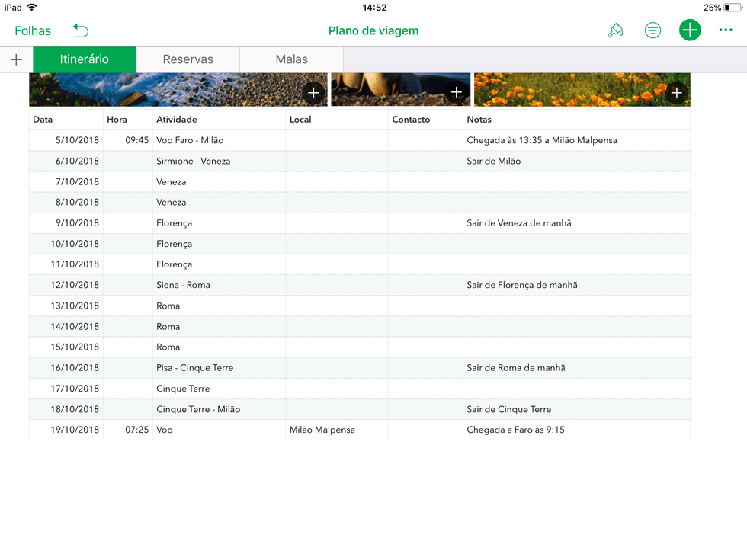
Task: Go back to Folhas spreadsheets list
Action: 32,31
